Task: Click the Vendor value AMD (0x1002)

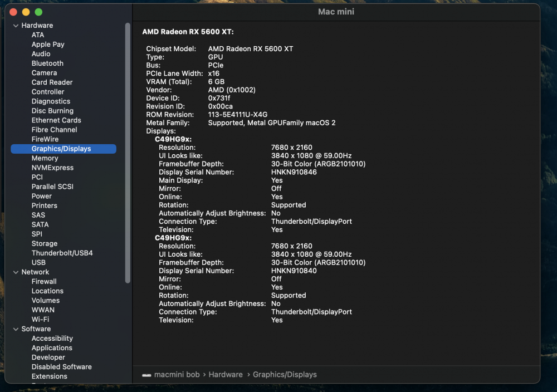Action: pos(232,90)
